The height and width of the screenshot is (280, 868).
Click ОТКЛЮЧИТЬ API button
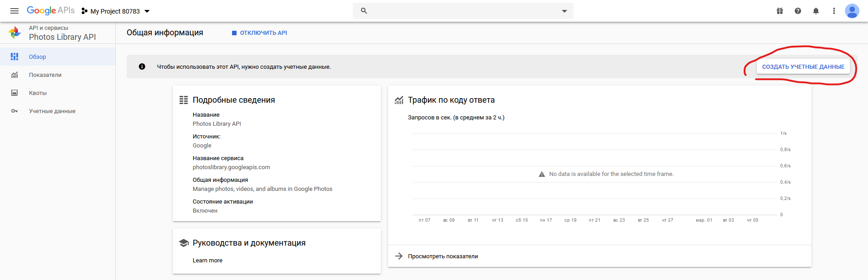pyautogui.click(x=259, y=33)
